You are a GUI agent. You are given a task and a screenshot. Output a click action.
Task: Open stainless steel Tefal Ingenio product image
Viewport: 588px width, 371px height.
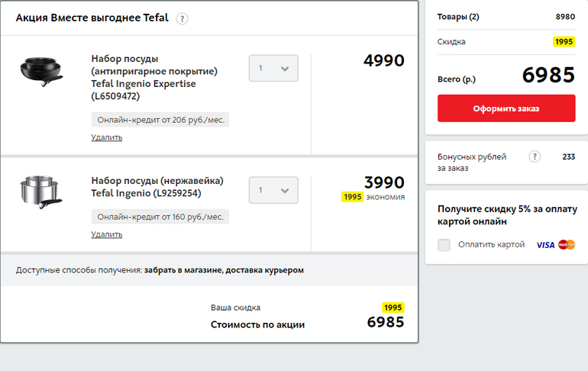40,192
